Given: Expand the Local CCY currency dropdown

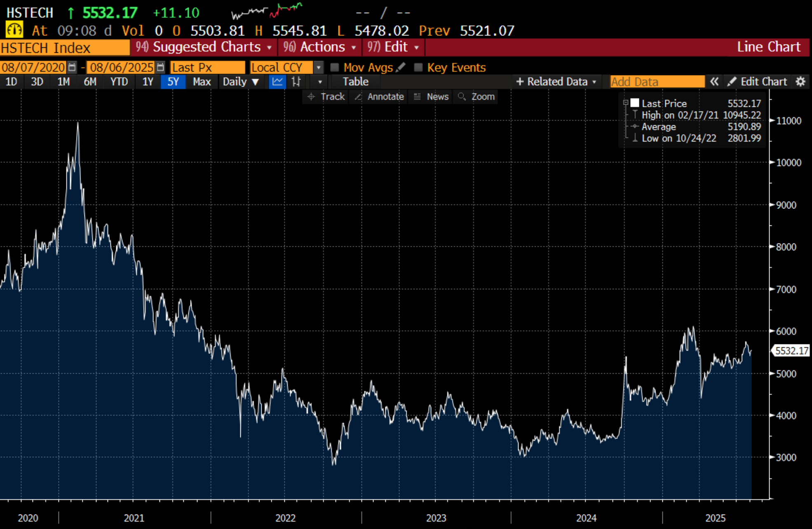Looking at the screenshot, I should tap(318, 67).
